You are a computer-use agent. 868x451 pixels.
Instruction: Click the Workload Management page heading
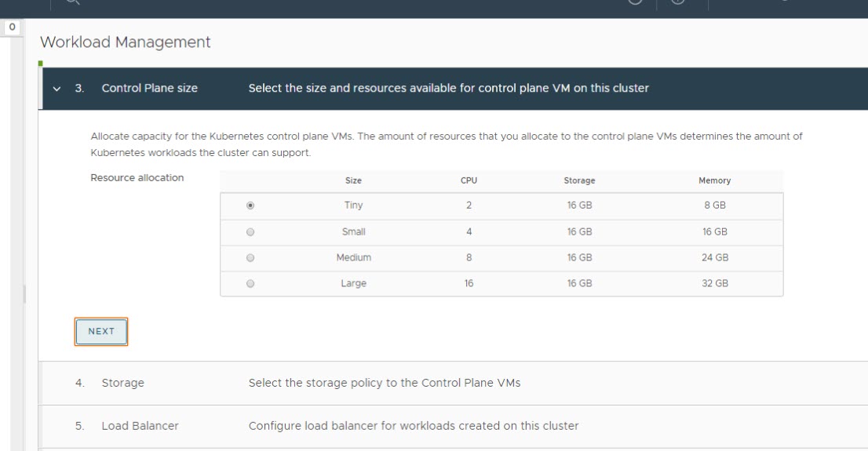tap(125, 42)
